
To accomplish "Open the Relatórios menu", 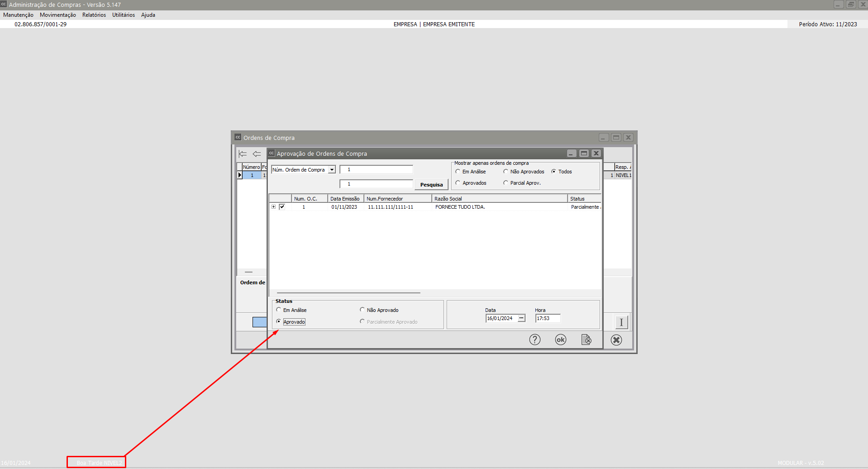I will coord(94,15).
